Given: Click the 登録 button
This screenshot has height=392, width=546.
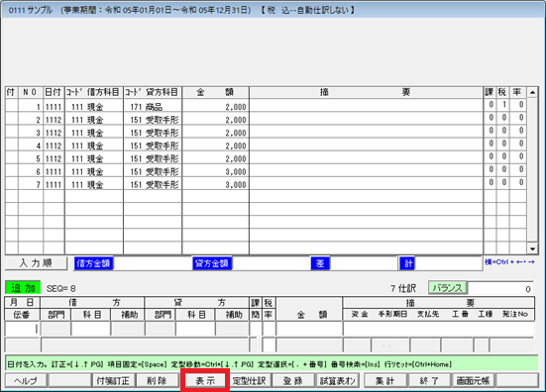Looking at the screenshot, I should point(293,380).
